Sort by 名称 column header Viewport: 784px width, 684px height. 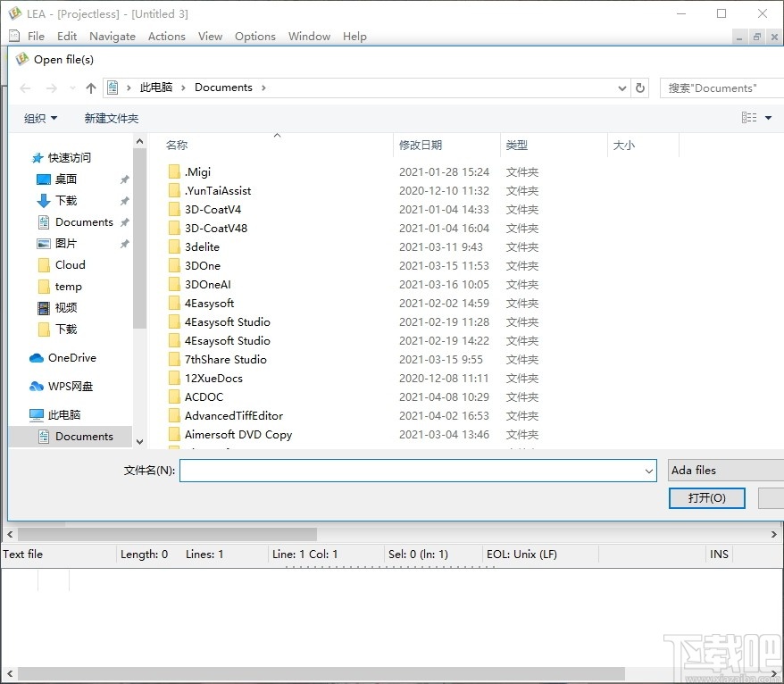point(177,145)
